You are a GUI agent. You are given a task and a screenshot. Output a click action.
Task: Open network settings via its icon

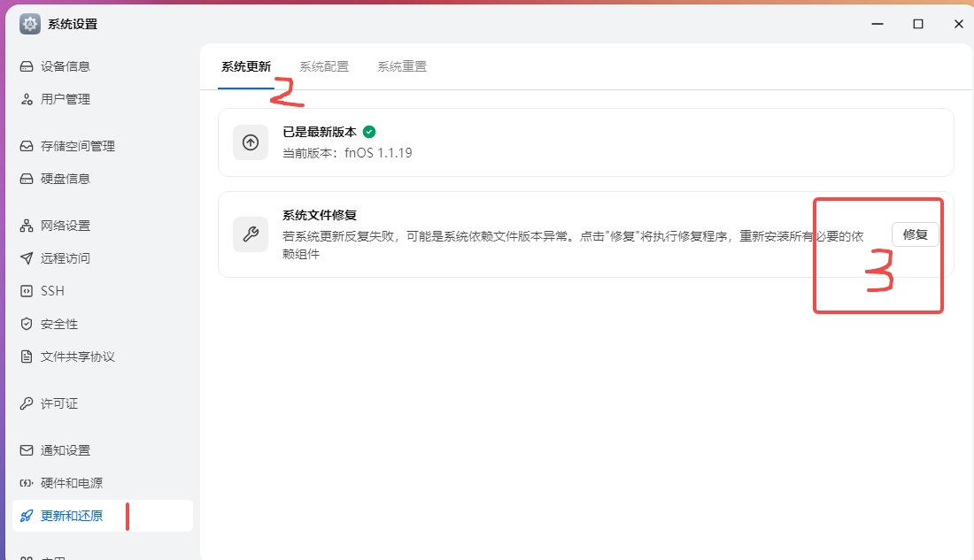click(x=27, y=226)
